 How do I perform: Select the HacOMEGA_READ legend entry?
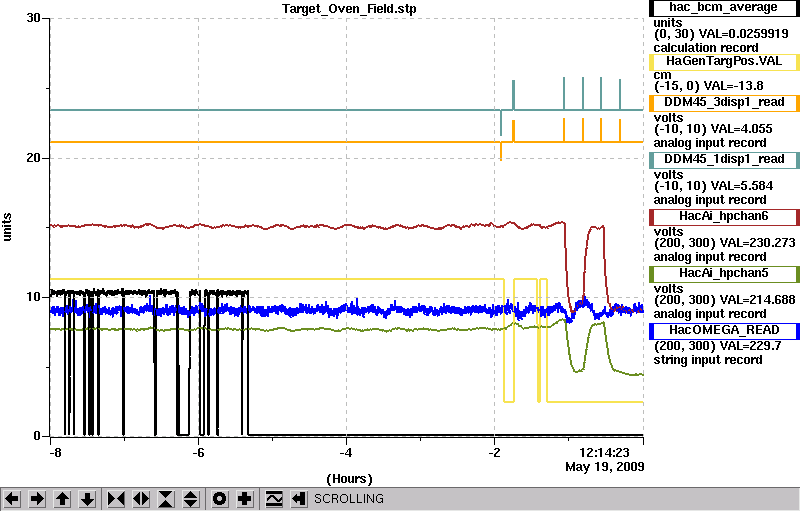[x=723, y=331]
